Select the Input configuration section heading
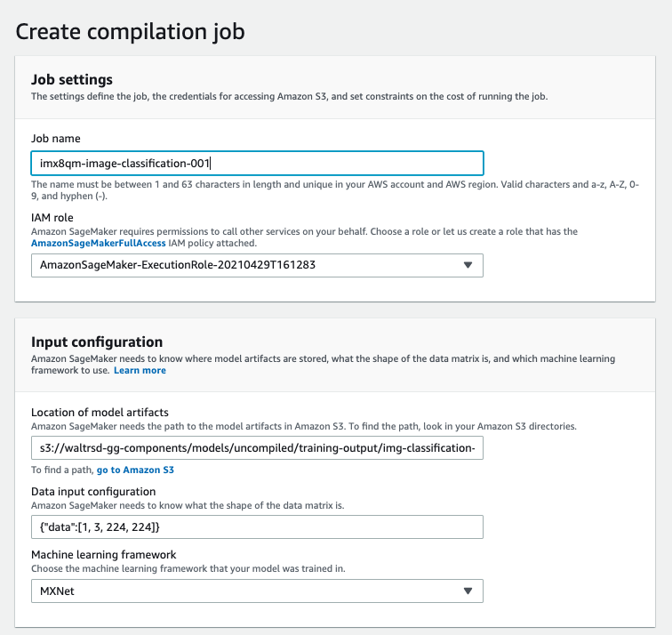The height and width of the screenshot is (635, 672). click(x=97, y=342)
